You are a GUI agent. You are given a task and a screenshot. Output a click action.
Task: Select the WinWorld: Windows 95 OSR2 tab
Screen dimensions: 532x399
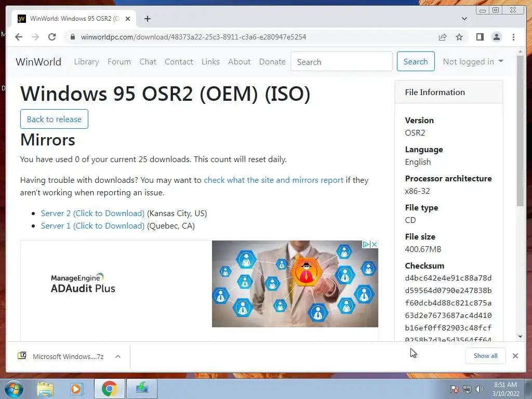(x=74, y=19)
